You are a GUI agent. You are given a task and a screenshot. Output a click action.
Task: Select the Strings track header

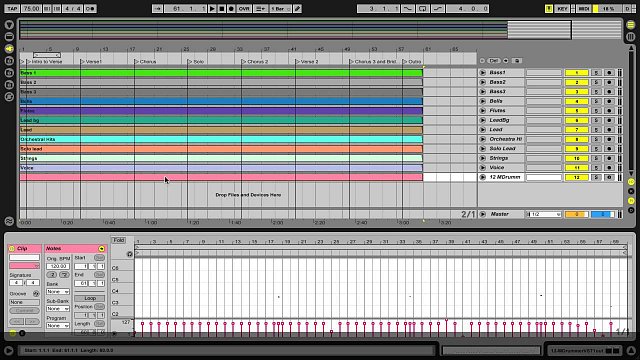pos(502,158)
